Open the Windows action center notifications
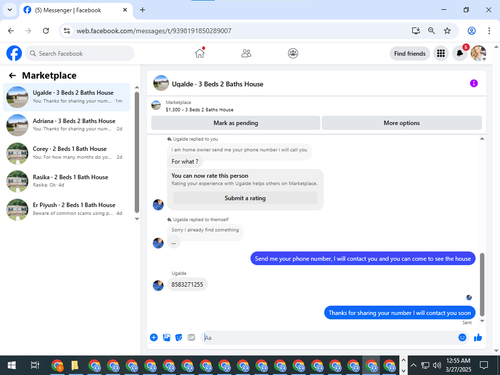Image resolution: width=500 pixels, height=375 pixels. 484,365
